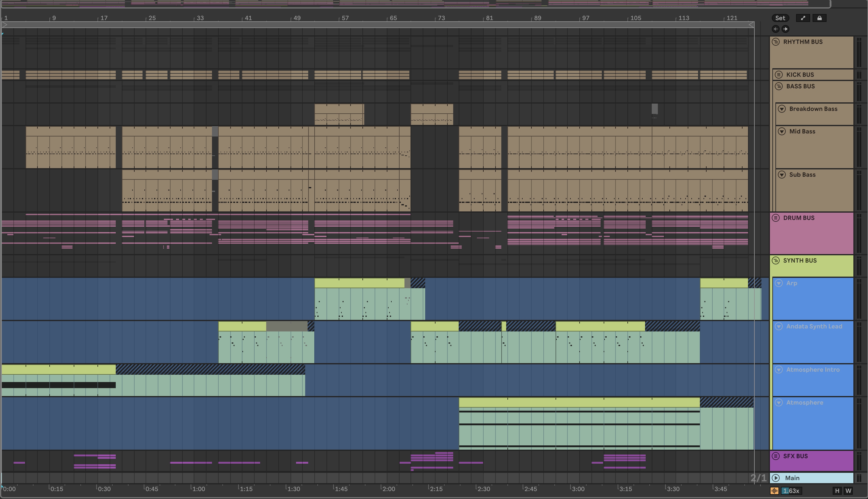Collapse the Atmosphere track arrow
Image resolution: width=868 pixels, height=499 pixels.
coord(778,402)
